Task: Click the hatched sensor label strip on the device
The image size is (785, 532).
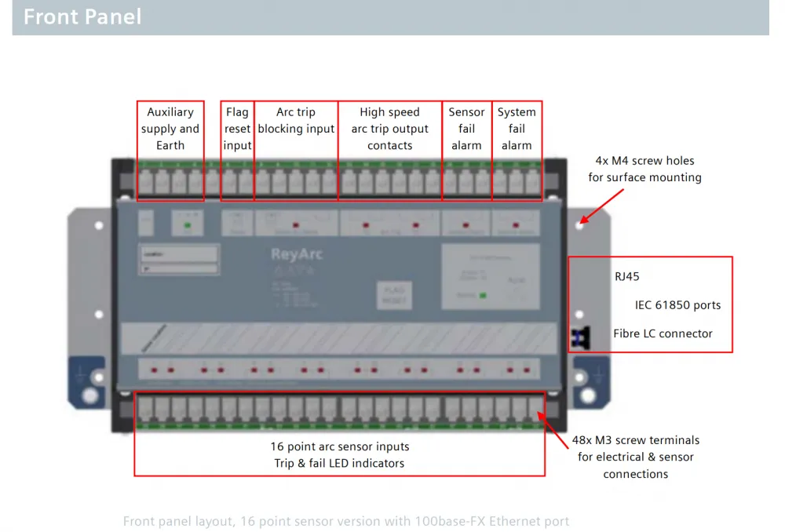Action: tap(339, 339)
